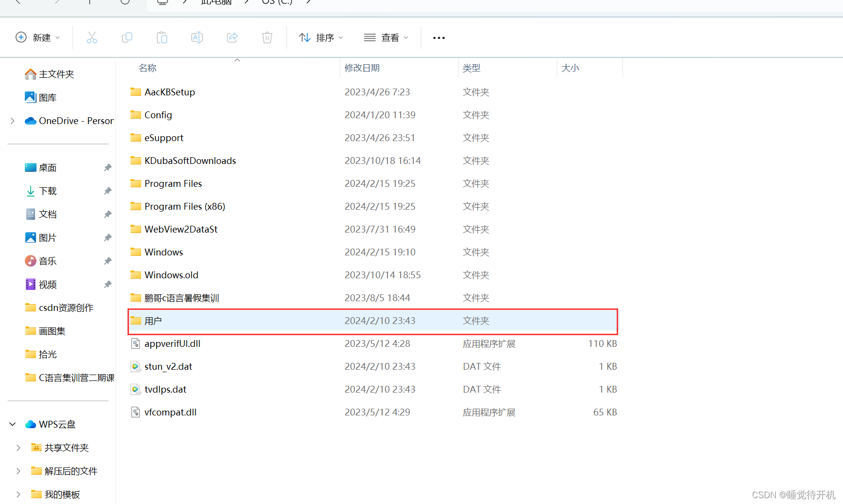
Task: Select 图库 gallery icon in sidebar
Action: click(x=31, y=97)
